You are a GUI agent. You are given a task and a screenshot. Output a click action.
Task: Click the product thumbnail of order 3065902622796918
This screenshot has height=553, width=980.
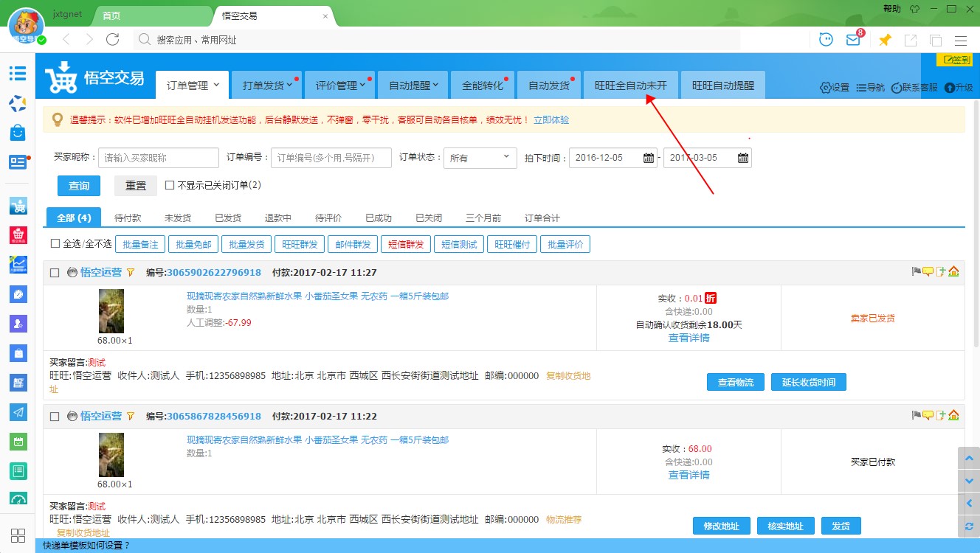[x=111, y=311]
